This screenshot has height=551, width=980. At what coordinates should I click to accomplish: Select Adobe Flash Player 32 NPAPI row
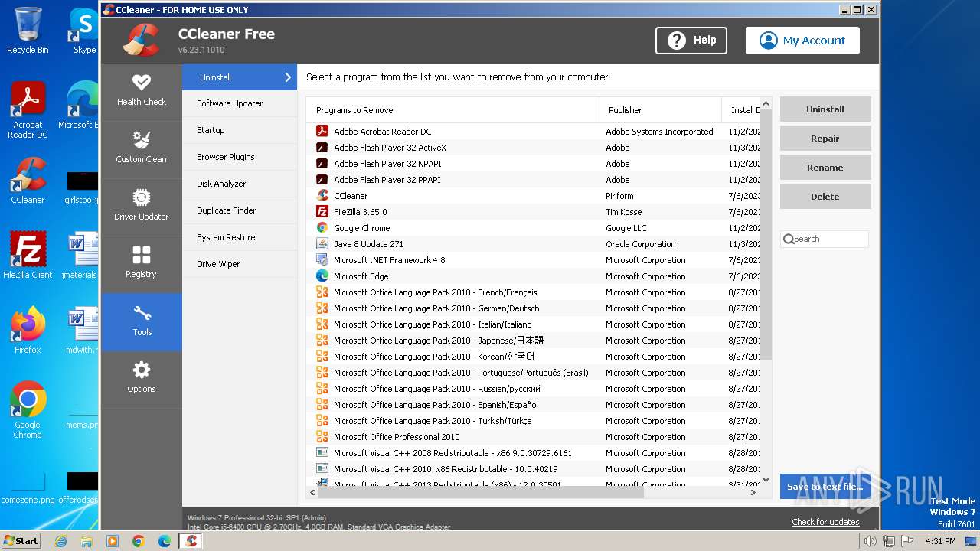pyautogui.click(x=533, y=164)
